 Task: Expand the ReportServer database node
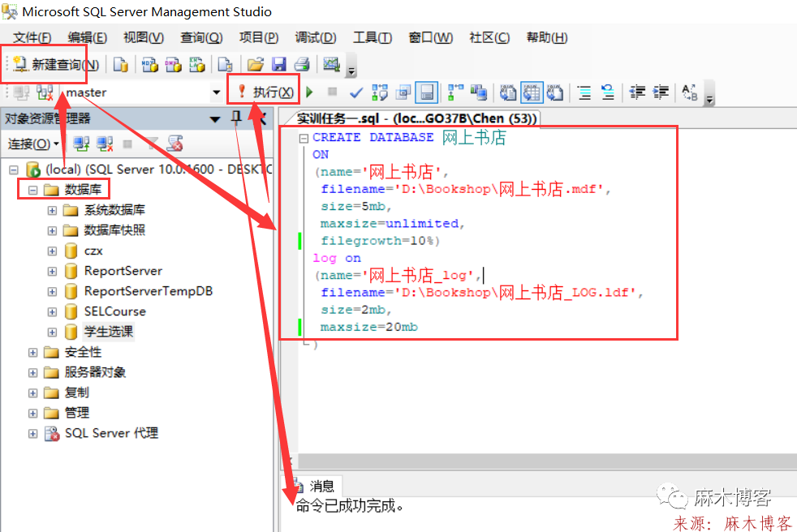(x=52, y=272)
